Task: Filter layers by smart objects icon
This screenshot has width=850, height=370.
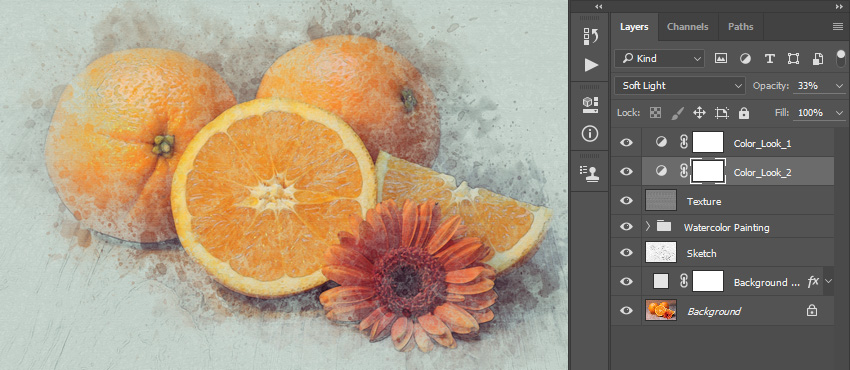Action: [x=818, y=59]
